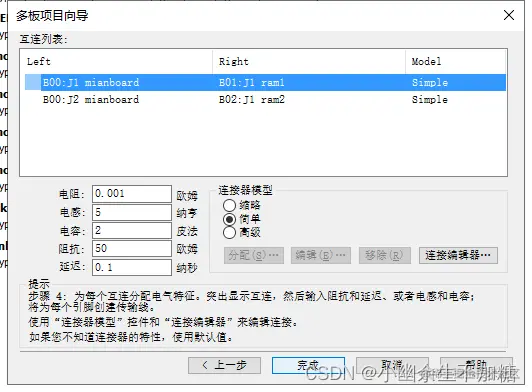
Task: Open the 连接编辑器 button
Action: click(x=458, y=255)
